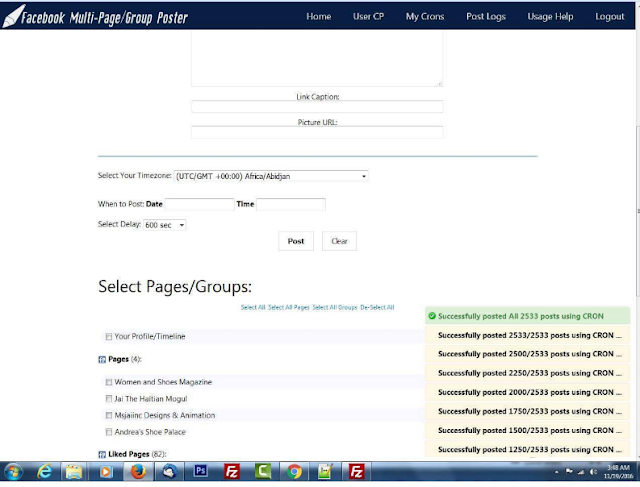Click the page vertical scrollbar
Viewport: 640px width, 487px height.
[x=638, y=212]
